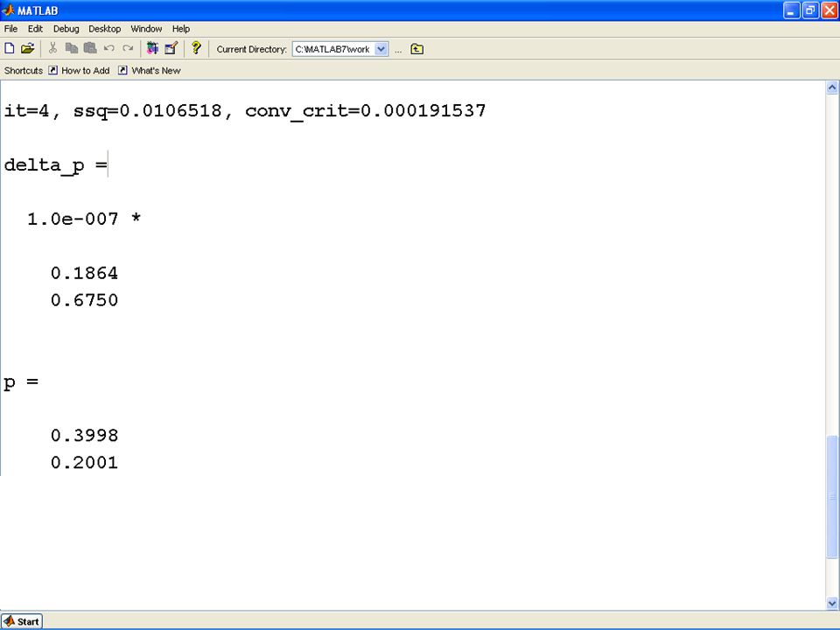Click the Redo arrow icon
This screenshot has width=840, height=630.
[x=128, y=49]
